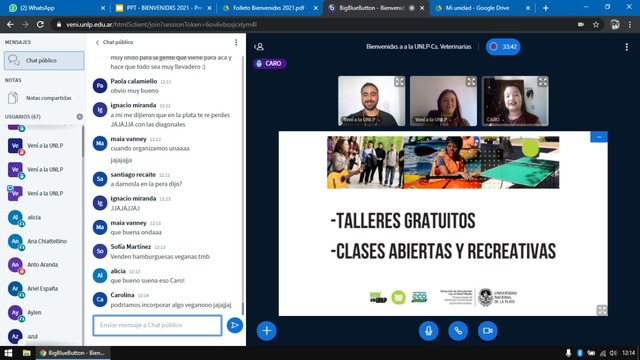The width and height of the screenshot is (640, 360).
Task: Click the CARO talking indicator
Action: [x=269, y=63]
